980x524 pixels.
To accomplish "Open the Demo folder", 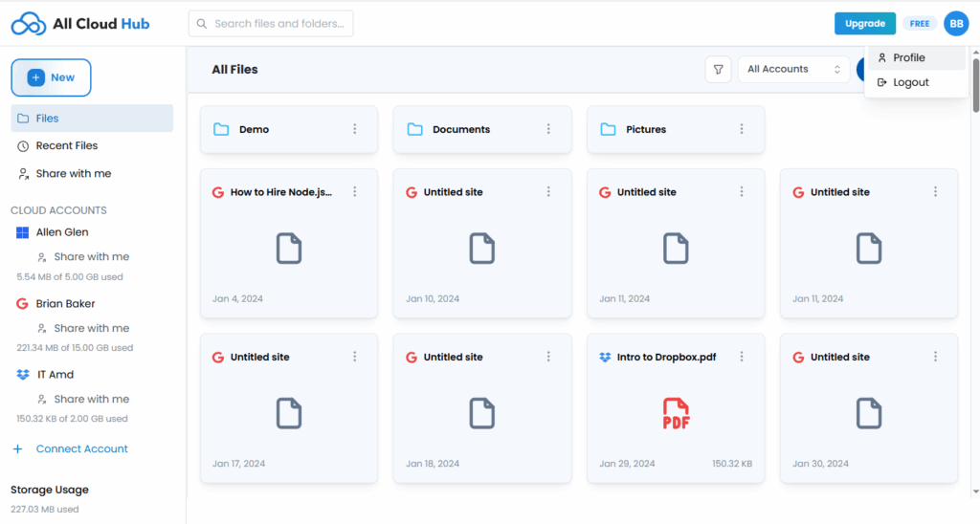I will click(254, 129).
